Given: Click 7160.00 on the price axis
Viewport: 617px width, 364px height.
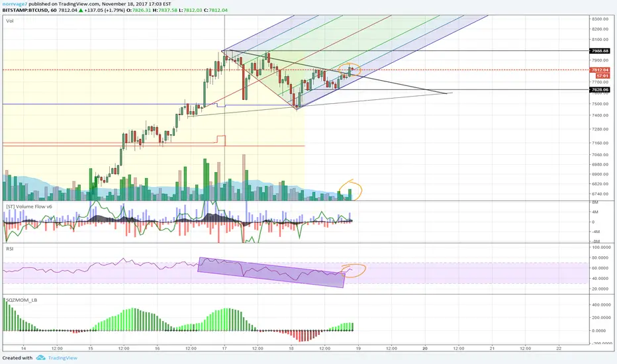Looking at the screenshot, I should (600, 143).
